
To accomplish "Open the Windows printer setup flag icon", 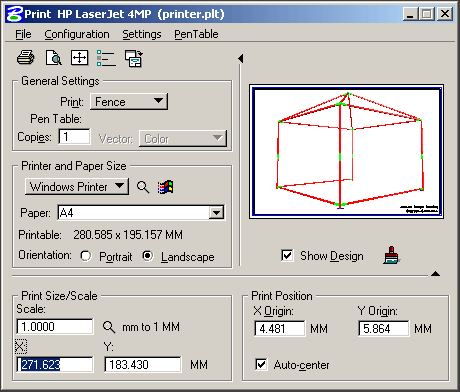I will click(166, 187).
